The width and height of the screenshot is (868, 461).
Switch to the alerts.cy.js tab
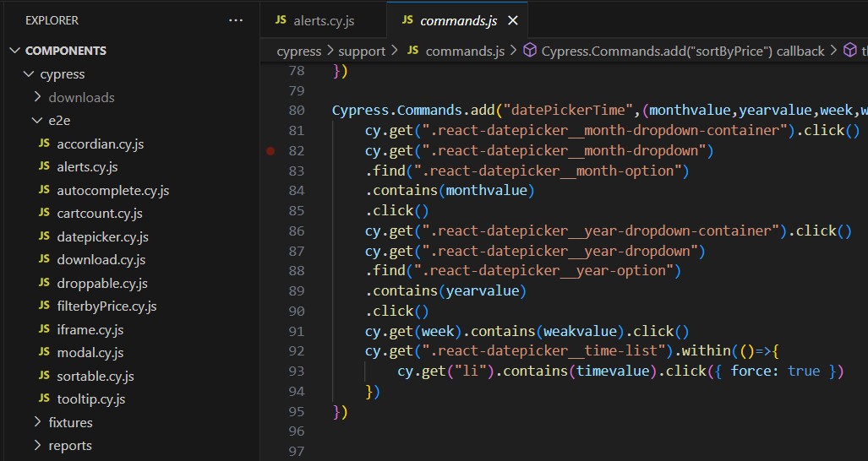coord(324,21)
